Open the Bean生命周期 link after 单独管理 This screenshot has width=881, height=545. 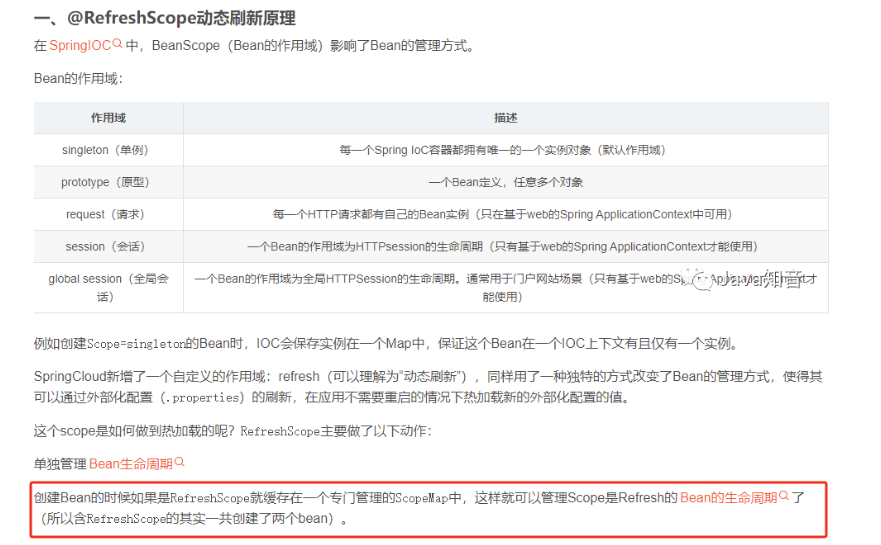(130, 464)
